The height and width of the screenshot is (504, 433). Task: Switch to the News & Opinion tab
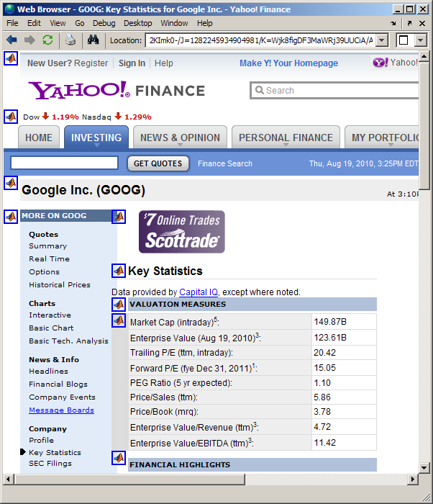(x=180, y=138)
